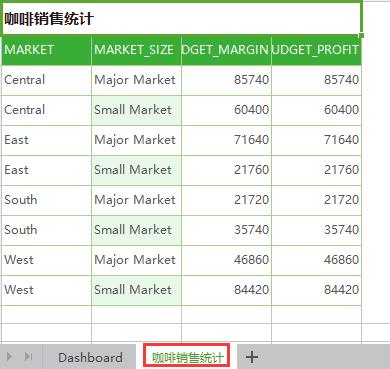
Task: Select East cell in Major Market row
Action: (47, 140)
